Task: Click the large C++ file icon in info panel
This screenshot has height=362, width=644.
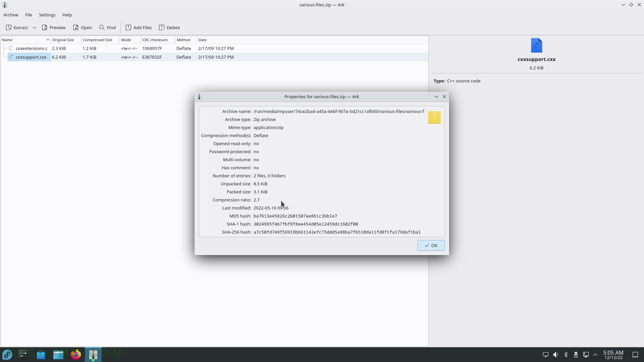Action: [x=536, y=45]
